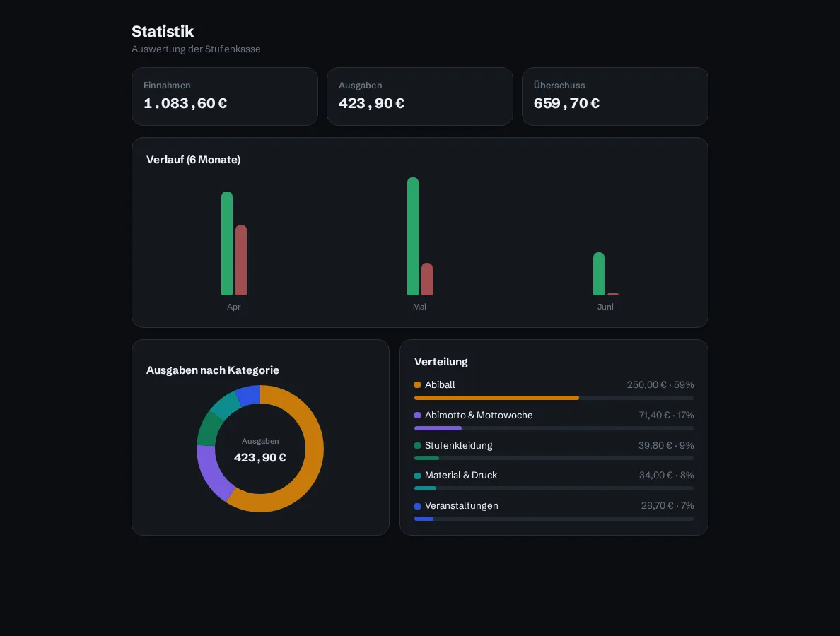Image resolution: width=840 pixels, height=636 pixels.
Task: Click the purple swatch next to Abimotto & Mottowoche
Action: [417, 416]
